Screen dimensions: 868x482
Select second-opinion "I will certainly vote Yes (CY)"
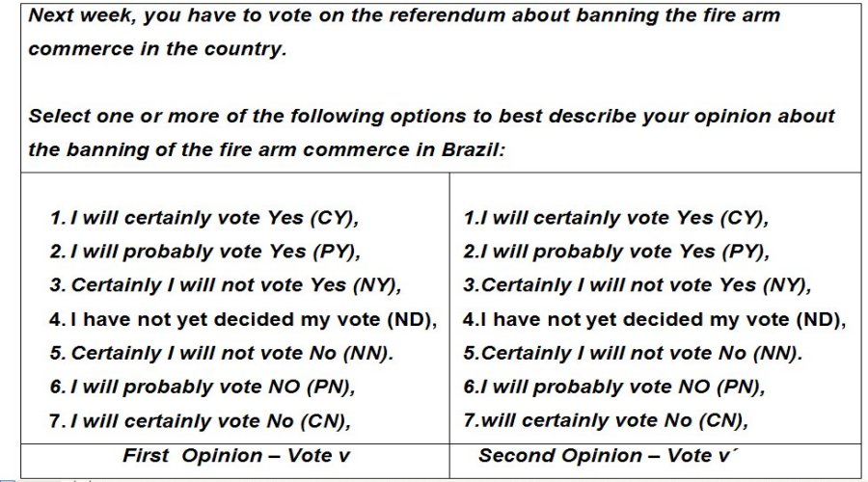pyautogui.click(x=615, y=219)
